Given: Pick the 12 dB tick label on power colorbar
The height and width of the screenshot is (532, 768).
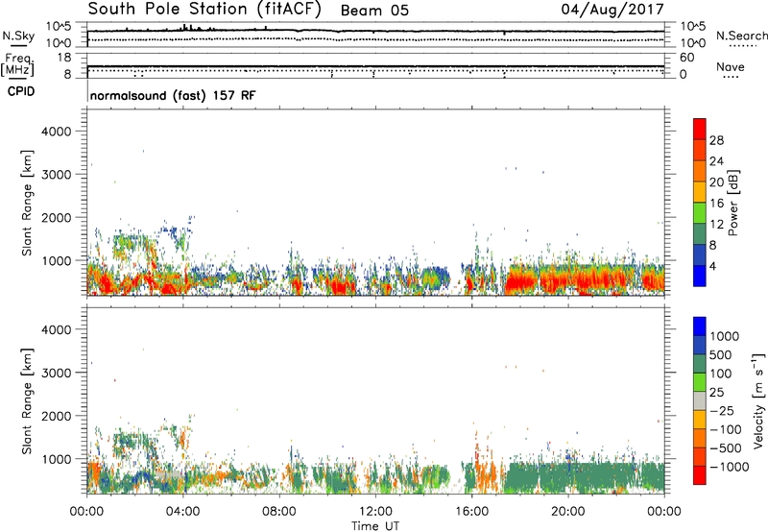Looking at the screenshot, I should 716,225.
